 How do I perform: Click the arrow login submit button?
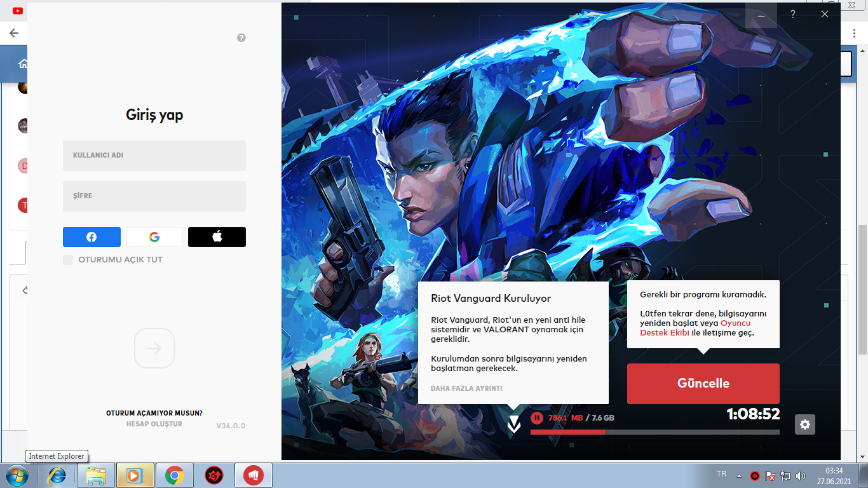click(154, 348)
